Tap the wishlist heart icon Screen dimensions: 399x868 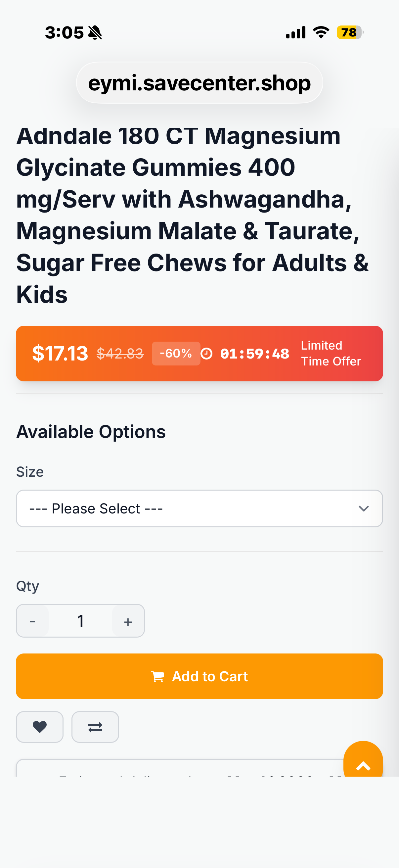coord(40,727)
